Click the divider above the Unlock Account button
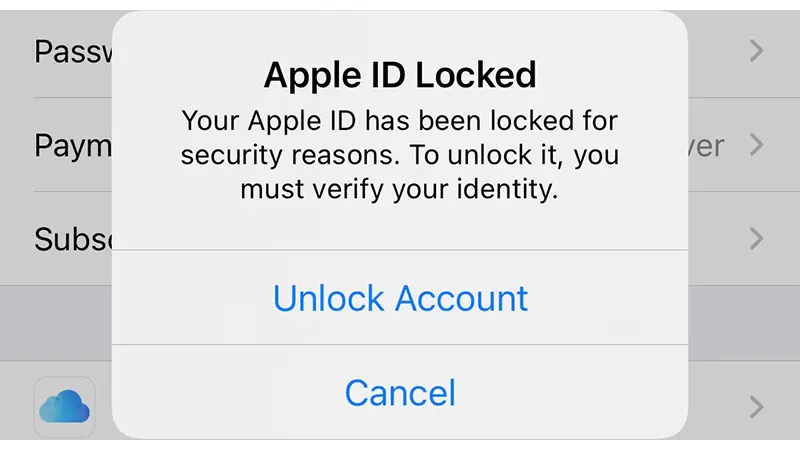The height and width of the screenshot is (450, 800). click(x=400, y=250)
